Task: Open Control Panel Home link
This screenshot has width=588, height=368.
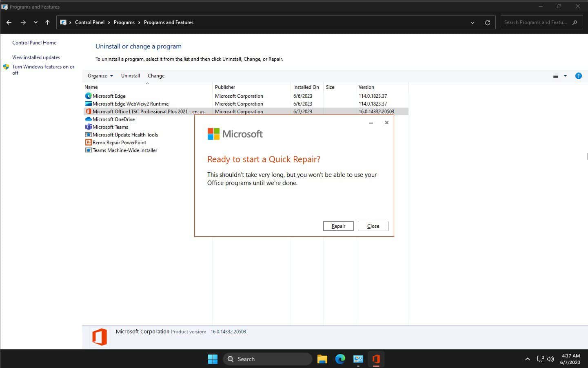Action: [34, 43]
